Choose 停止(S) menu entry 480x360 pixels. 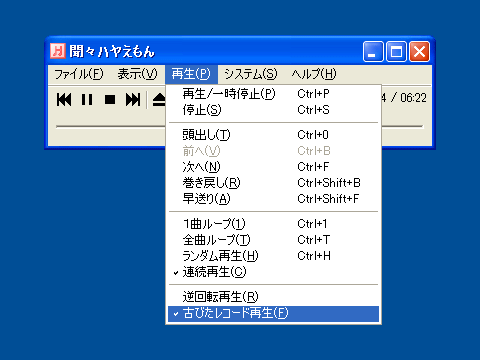[273, 110]
